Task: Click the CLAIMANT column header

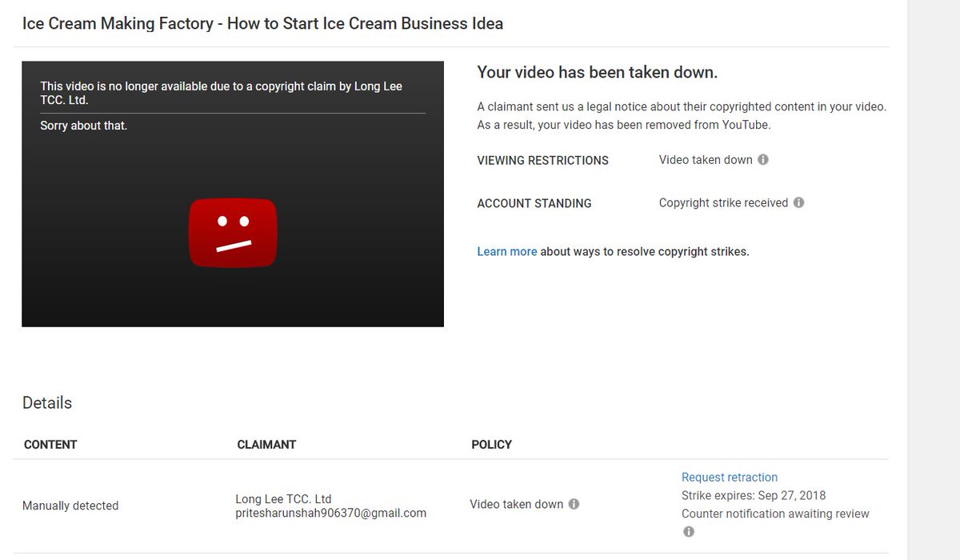Action: (x=267, y=445)
